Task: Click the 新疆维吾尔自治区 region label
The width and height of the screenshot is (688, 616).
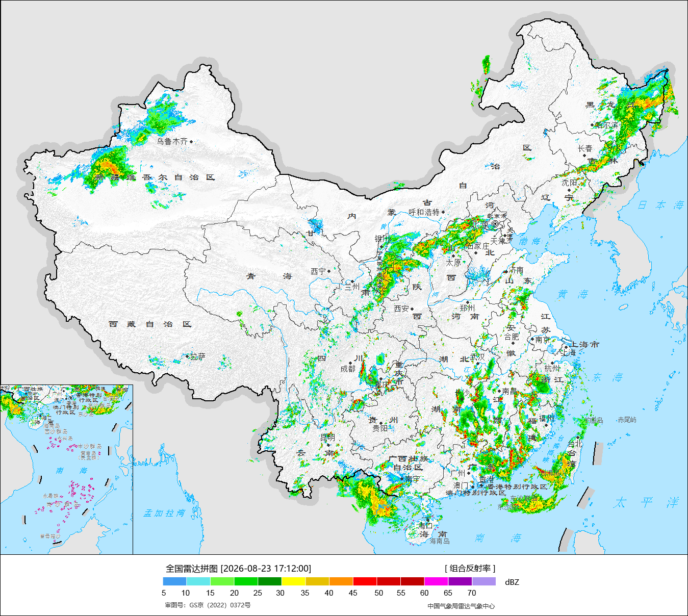Action: coord(155,177)
